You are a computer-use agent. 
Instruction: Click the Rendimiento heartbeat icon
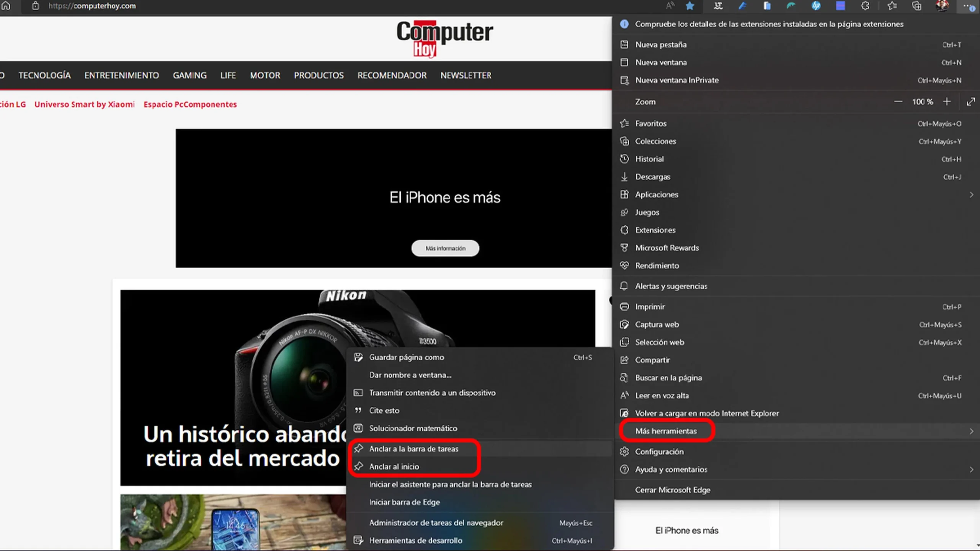624,266
